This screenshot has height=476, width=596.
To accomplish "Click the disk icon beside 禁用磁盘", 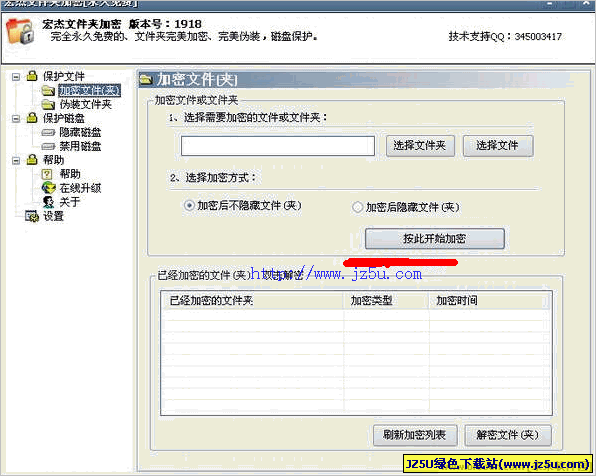I will pyautogui.click(x=48, y=146).
